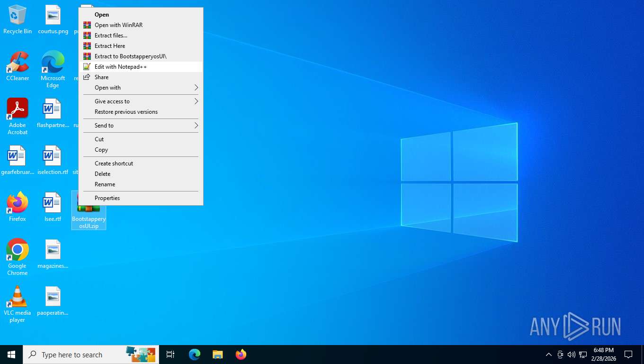Launch CCleaner from the desktop
The image size is (644, 364).
coord(18,66)
